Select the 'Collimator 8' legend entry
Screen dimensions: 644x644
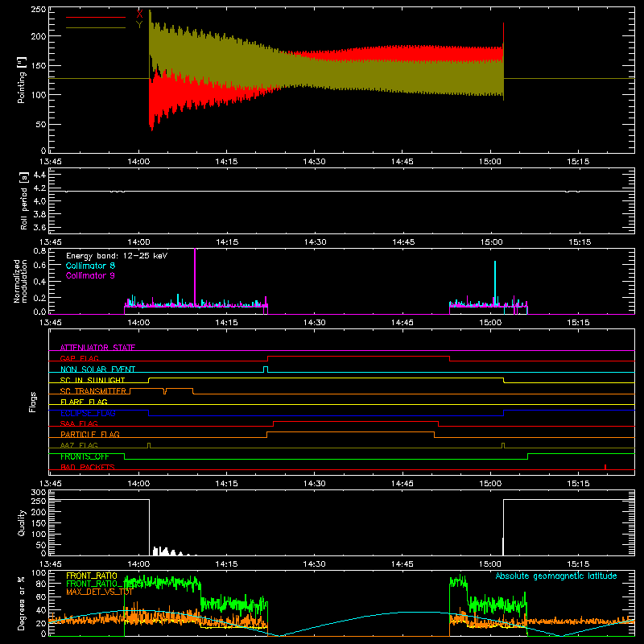pyautogui.click(x=90, y=266)
